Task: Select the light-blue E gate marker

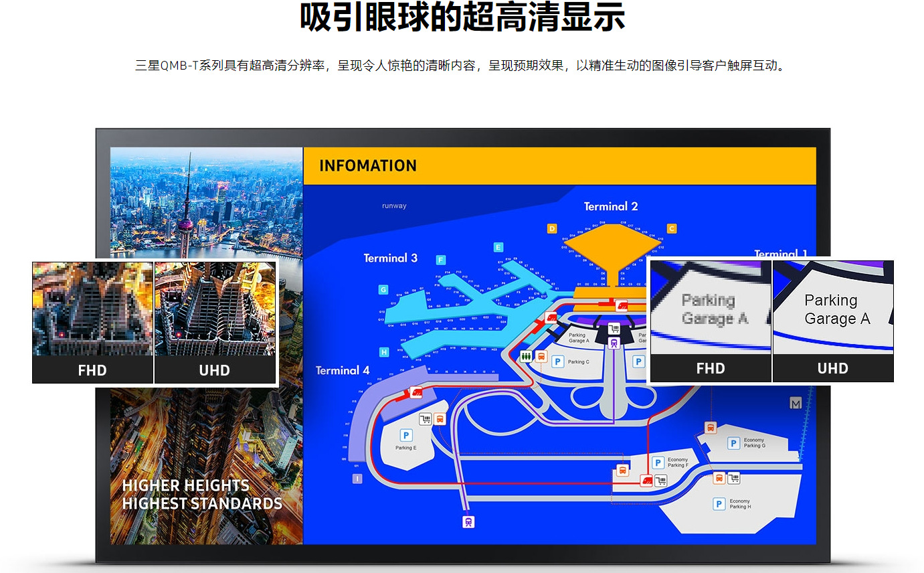Action: click(498, 248)
